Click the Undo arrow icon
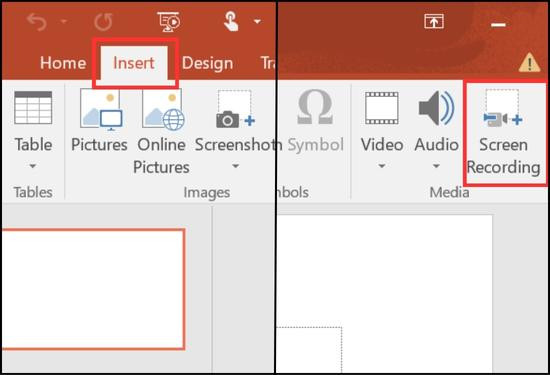Screen dimensions: 550x375 37,22
